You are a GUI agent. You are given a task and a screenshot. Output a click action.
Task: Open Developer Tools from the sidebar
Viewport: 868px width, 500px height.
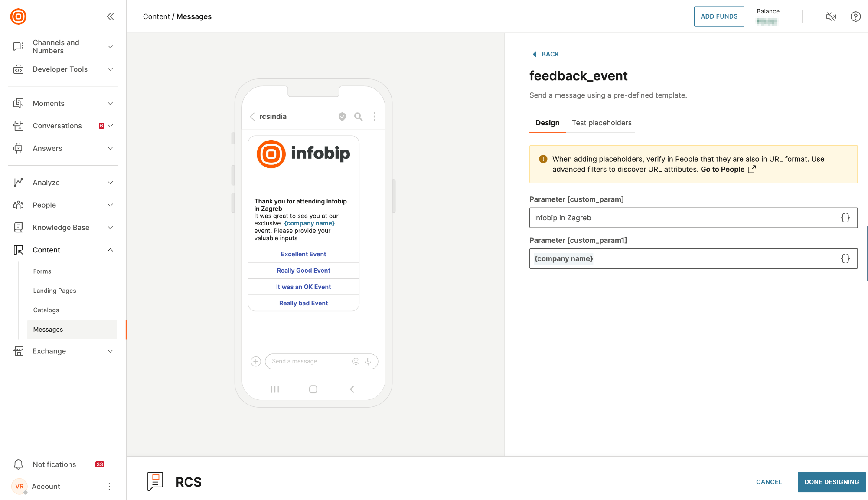click(18, 69)
